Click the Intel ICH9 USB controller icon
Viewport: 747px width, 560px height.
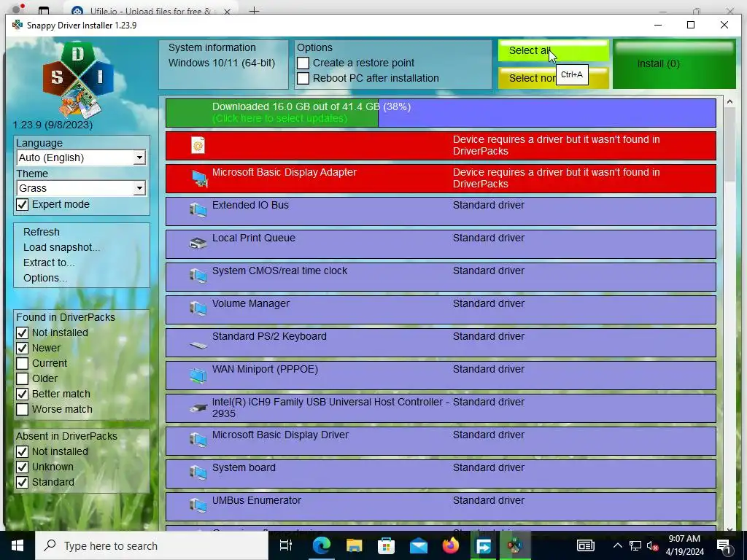point(198,408)
